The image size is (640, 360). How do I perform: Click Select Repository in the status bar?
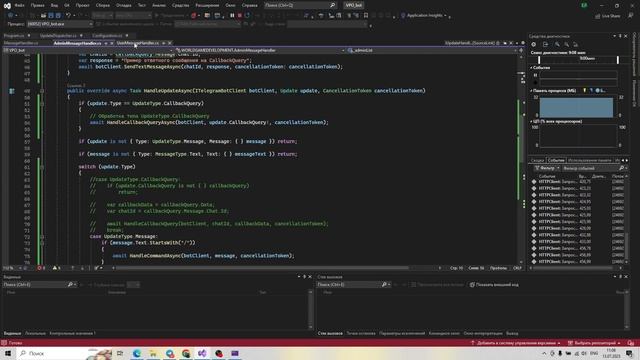point(594,343)
